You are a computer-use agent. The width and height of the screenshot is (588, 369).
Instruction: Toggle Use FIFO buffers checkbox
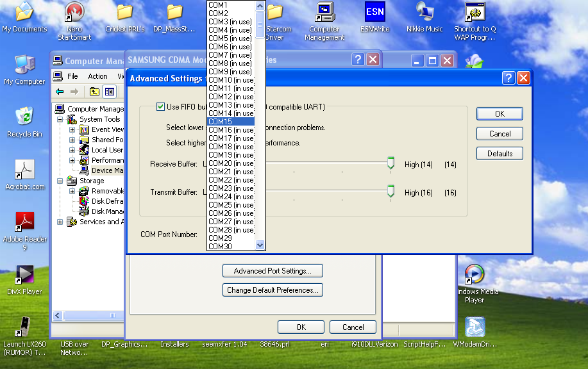click(160, 107)
